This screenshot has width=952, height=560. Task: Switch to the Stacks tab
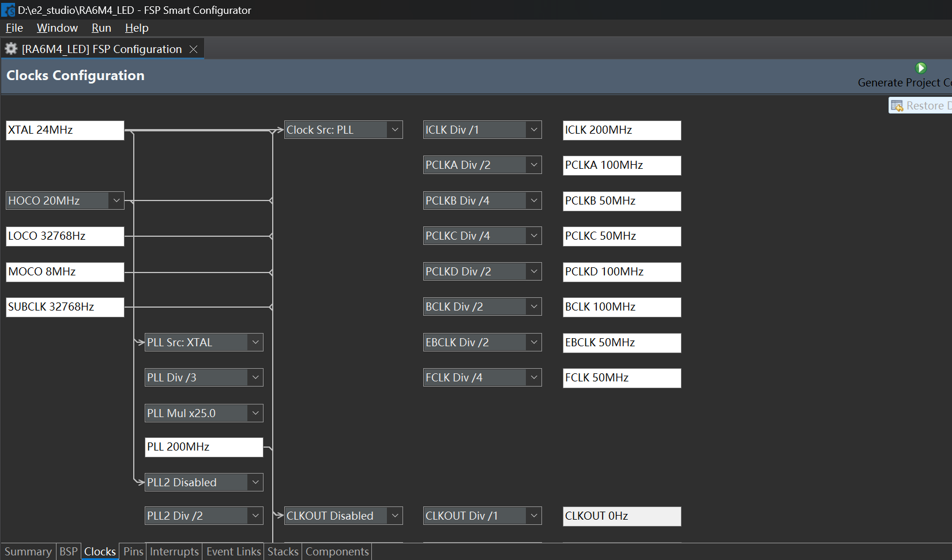(x=283, y=551)
